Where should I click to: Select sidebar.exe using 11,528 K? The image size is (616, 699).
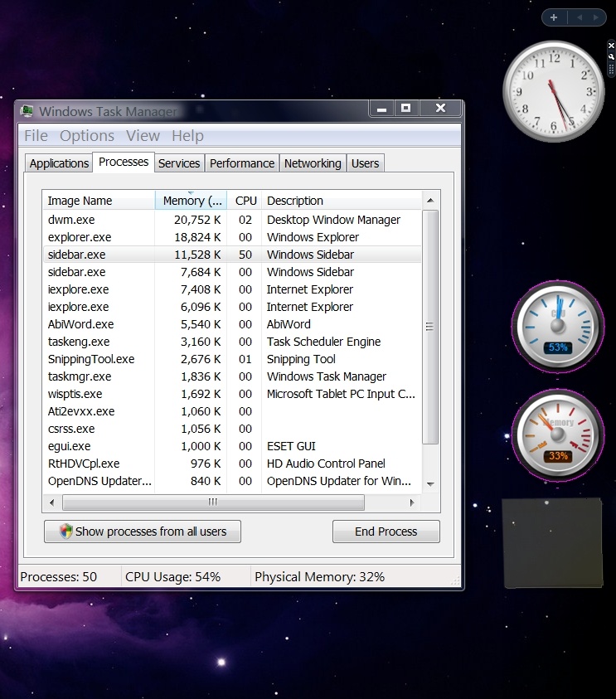click(232, 255)
